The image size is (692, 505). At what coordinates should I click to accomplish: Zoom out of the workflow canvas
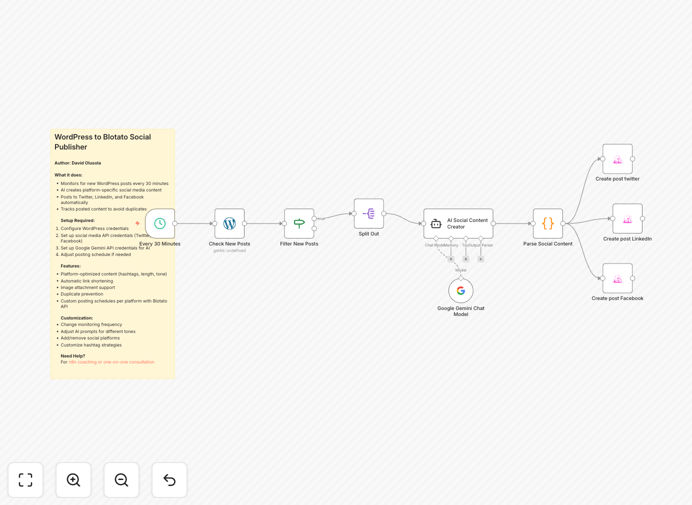click(121, 480)
